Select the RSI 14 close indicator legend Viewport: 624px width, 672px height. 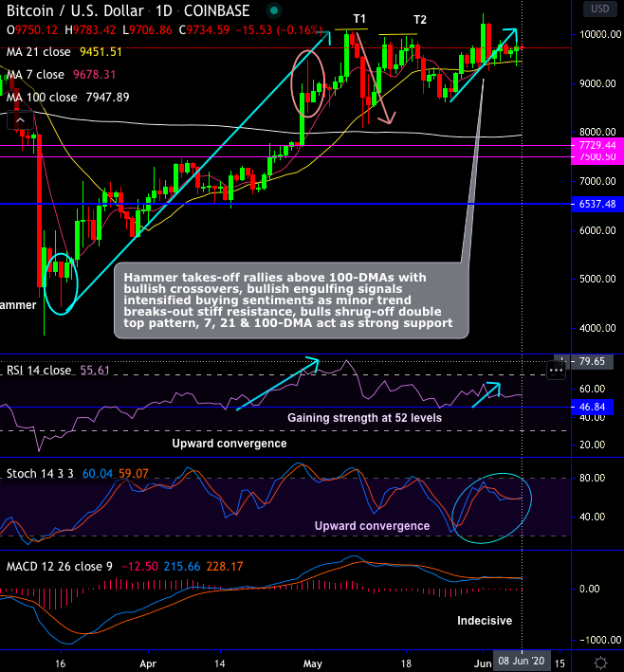click(39, 371)
